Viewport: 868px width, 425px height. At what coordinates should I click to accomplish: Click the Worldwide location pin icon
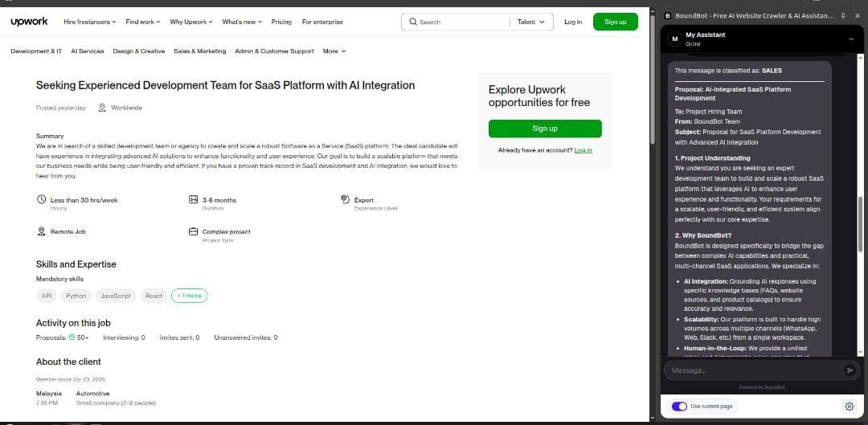click(x=102, y=108)
